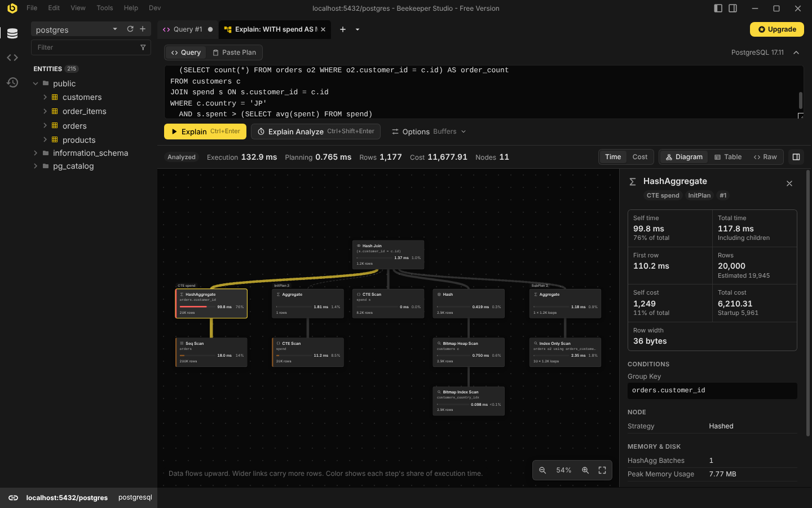The width and height of the screenshot is (812, 508).
Task: Expand the pg_catalog folder
Action: (36, 166)
